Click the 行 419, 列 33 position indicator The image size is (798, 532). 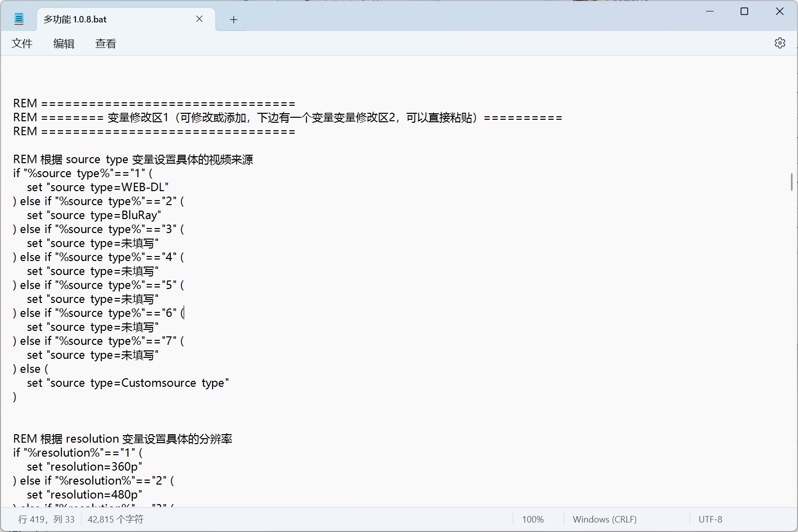point(46,520)
